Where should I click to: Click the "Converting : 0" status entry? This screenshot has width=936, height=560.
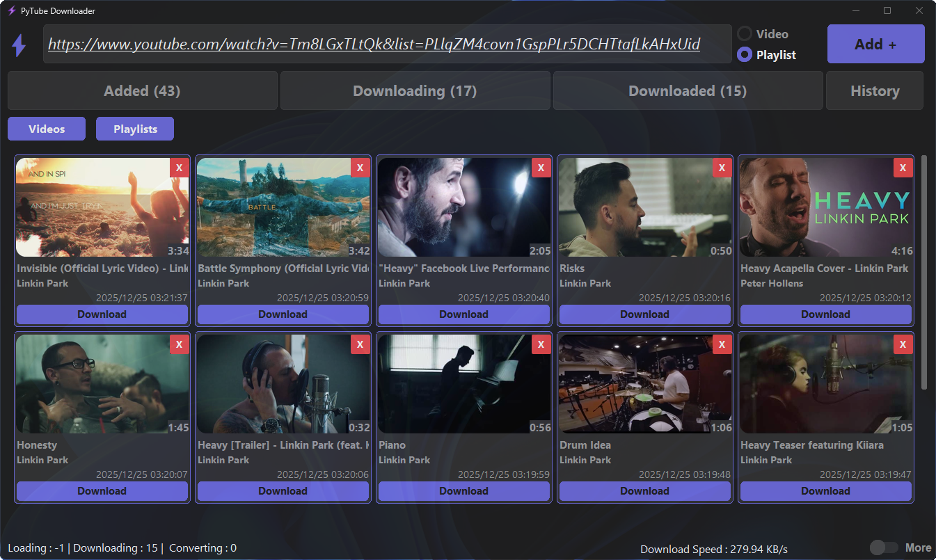[203, 548]
